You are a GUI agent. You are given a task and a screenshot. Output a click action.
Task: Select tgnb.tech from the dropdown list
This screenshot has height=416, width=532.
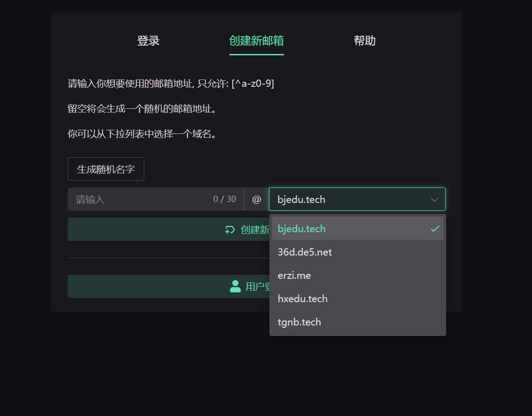(358, 322)
